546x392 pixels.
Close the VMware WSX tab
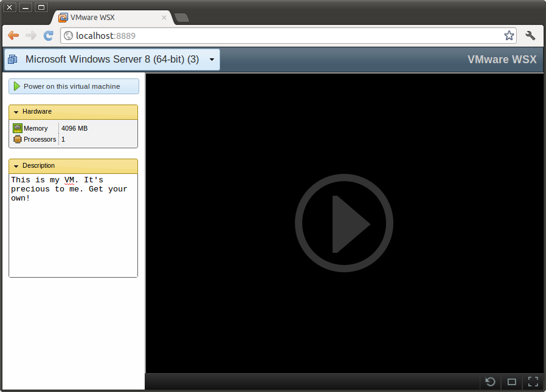click(x=164, y=18)
